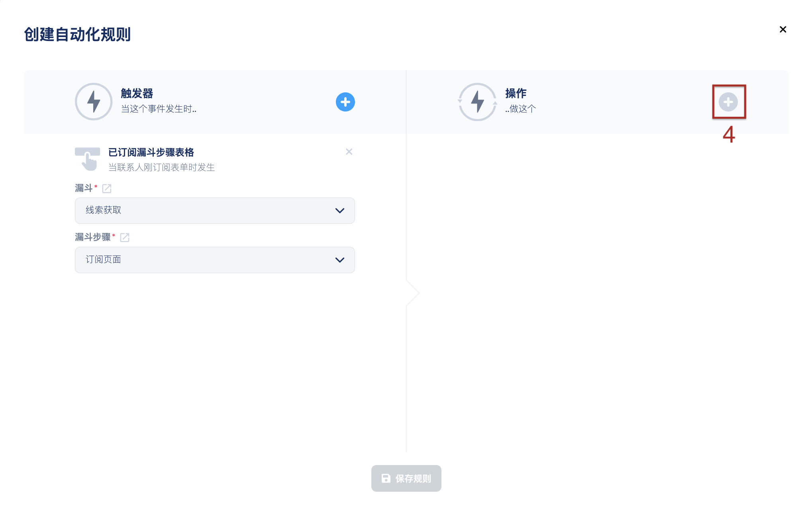Click the 触发器 section heading
812x516 pixels.
coord(137,94)
